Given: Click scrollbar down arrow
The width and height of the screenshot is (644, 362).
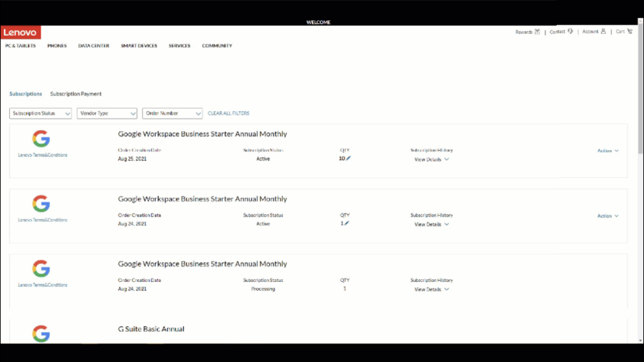Looking at the screenshot, I should tap(641, 340).
